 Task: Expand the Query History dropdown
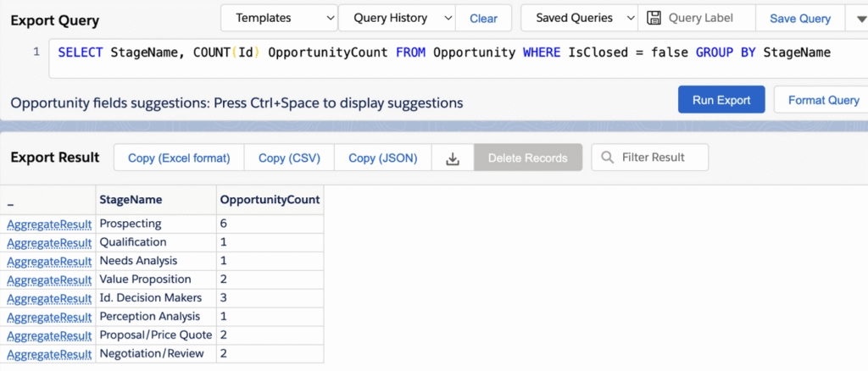tap(397, 19)
